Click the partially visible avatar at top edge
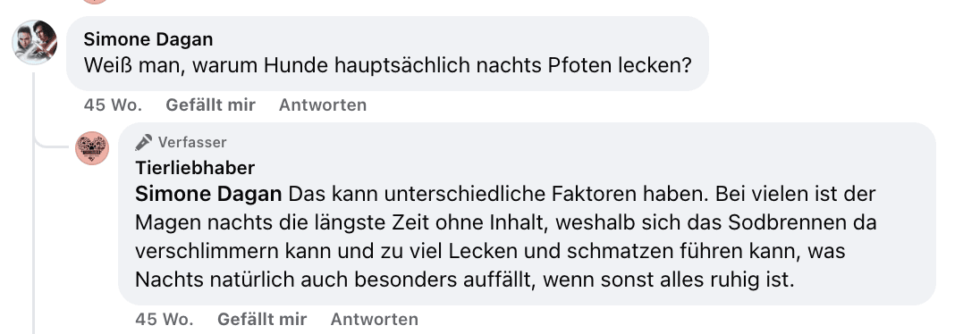 [95, 2]
